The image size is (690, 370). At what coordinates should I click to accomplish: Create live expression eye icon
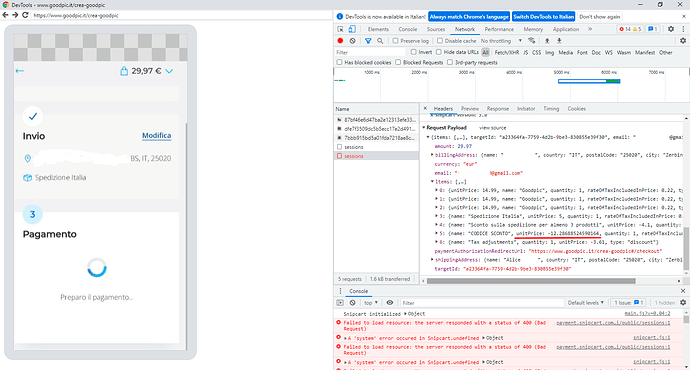[390, 303]
